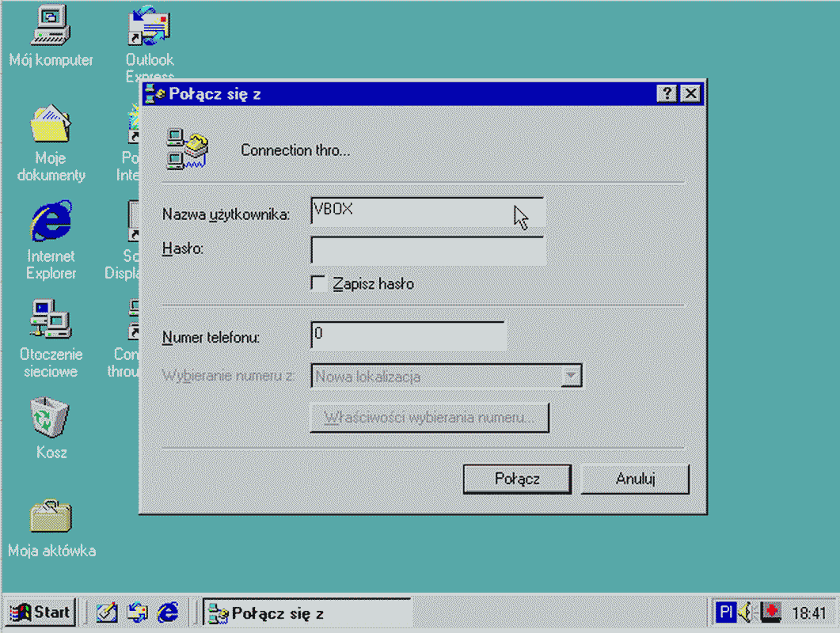Screen dimensions: 840x633
Task: Click the Połącz button
Action: click(x=517, y=479)
